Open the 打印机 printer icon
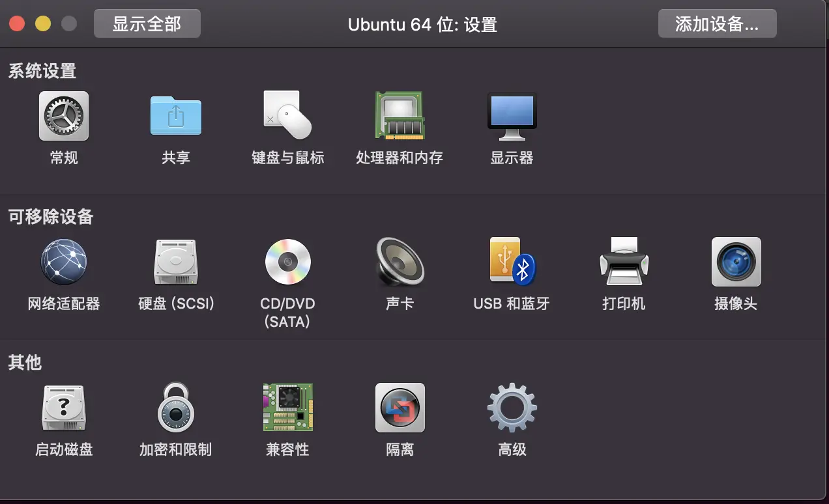This screenshot has height=504, width=829. coord(624,260)
